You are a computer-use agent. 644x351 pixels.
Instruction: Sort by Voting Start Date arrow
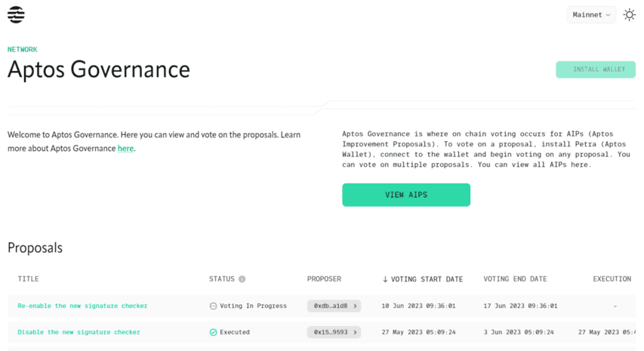click(x=385, y=279)
